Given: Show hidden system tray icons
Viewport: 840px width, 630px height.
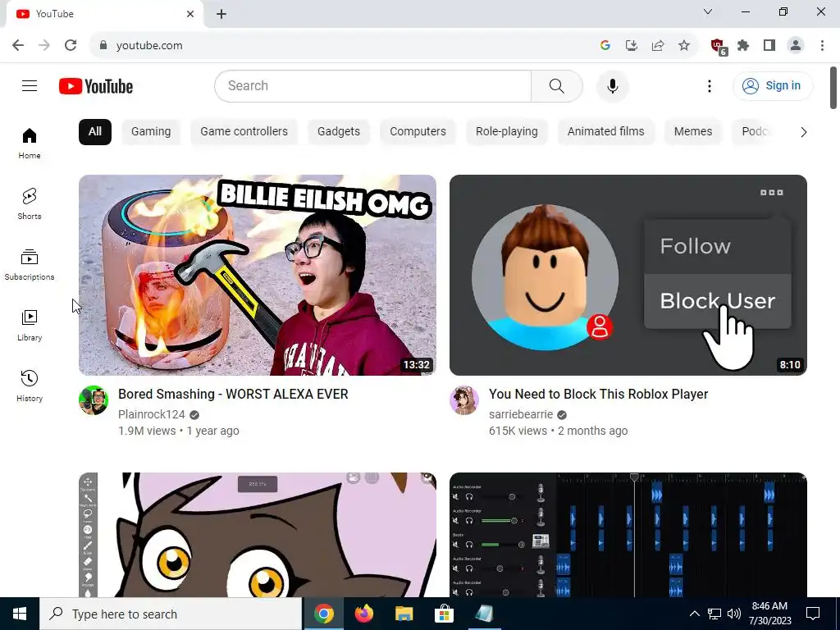Looking at the screenshot, I should point(694,614).
